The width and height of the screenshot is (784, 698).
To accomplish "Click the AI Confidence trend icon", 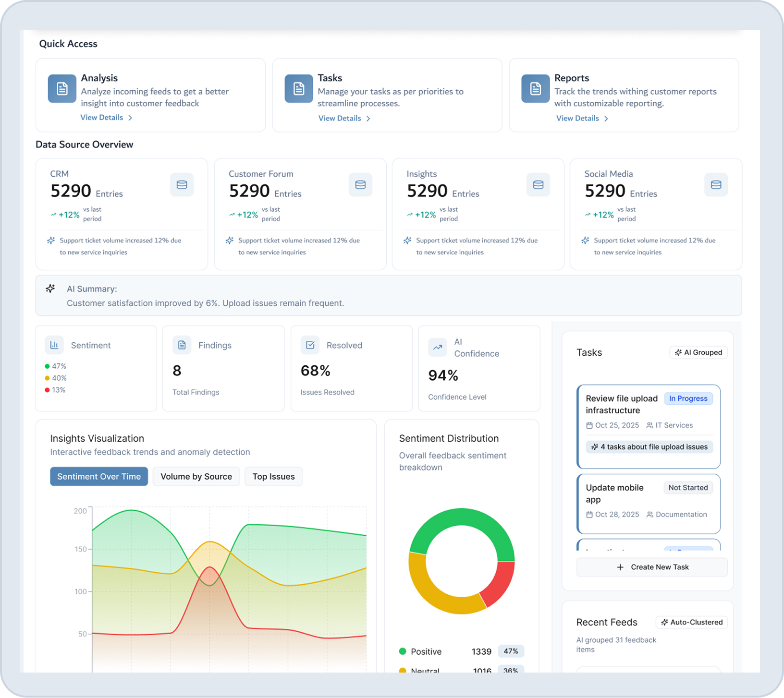I will [437, 347].
